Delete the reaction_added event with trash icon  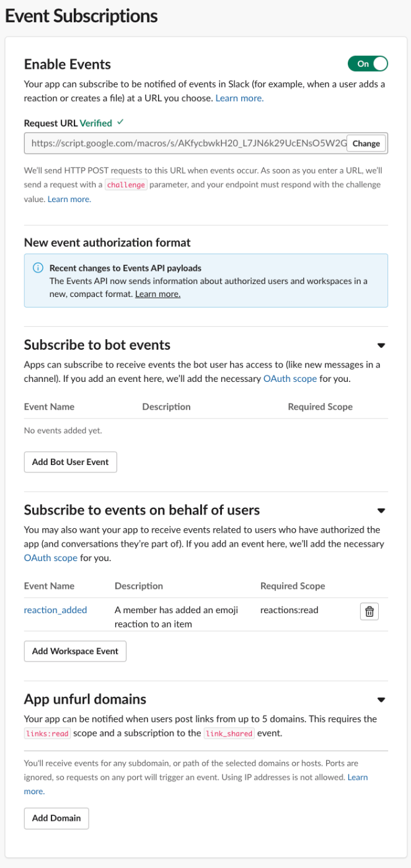369,611
